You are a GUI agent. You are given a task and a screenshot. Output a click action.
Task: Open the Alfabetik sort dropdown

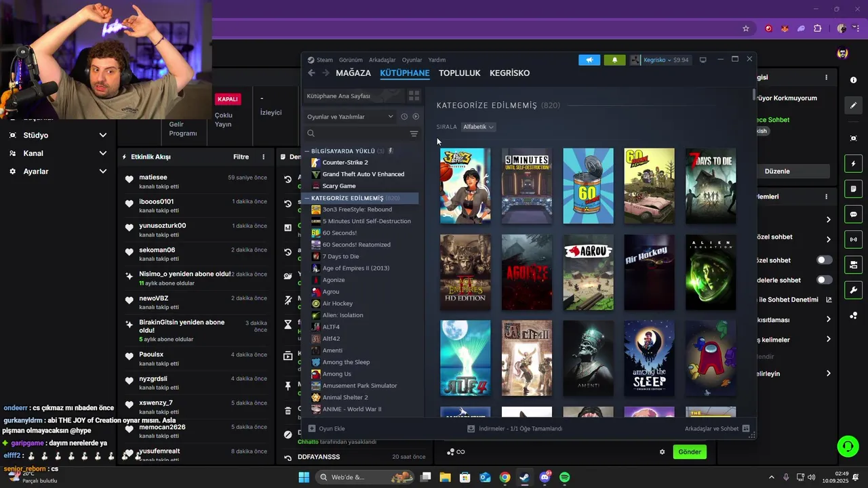(x=478, y=127)
